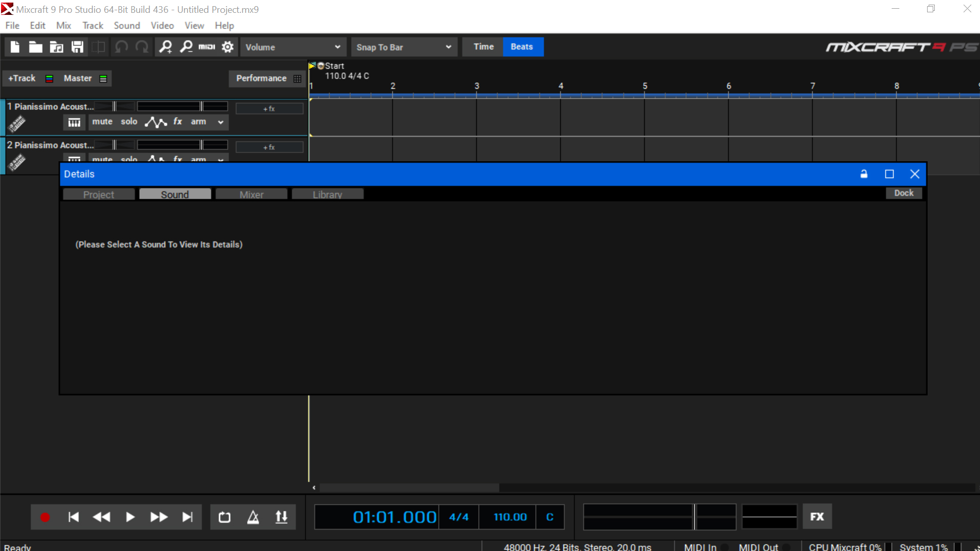Open preferences with the gear icon
The image size is (980, 551).
coord(228,47)
